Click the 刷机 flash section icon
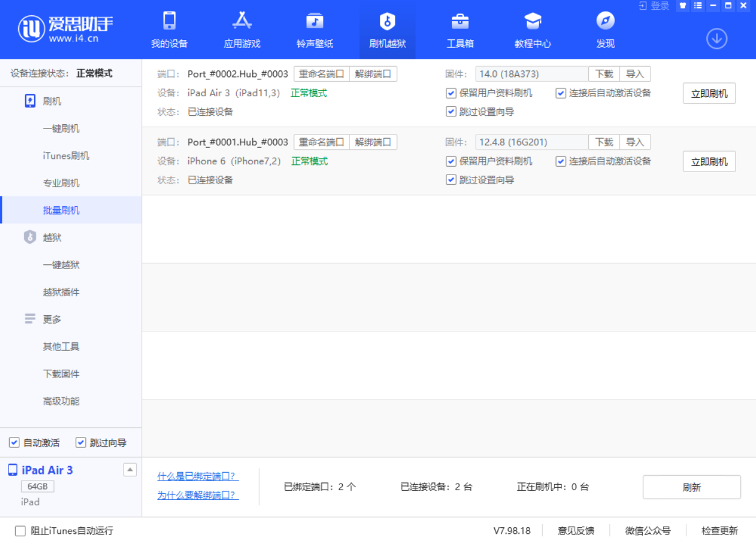 30,101
